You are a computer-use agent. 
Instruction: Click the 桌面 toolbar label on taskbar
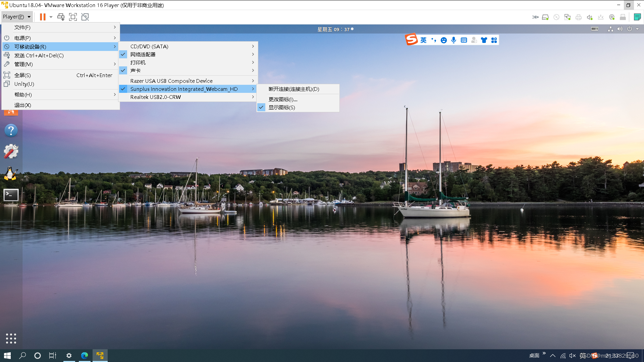tap(534, 356)
